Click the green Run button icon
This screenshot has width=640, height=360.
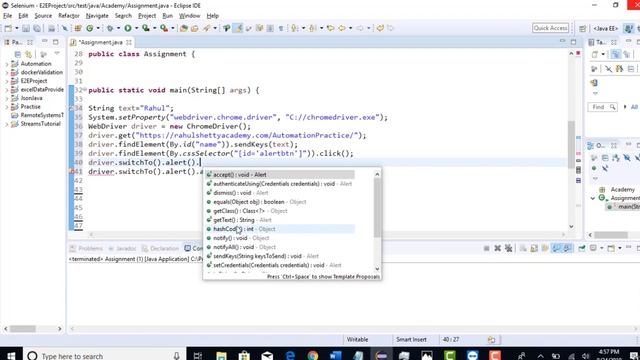tap(128, 28)
